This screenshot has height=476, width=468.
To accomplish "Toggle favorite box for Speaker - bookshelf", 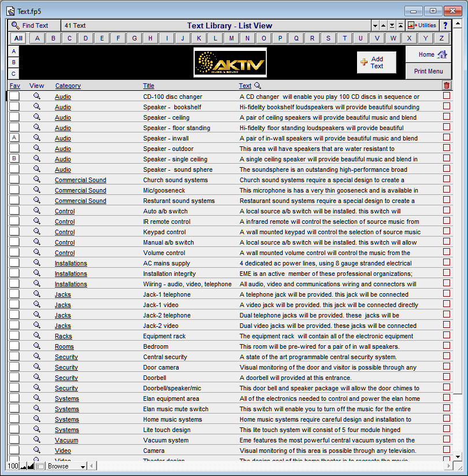I will (14, 106).
